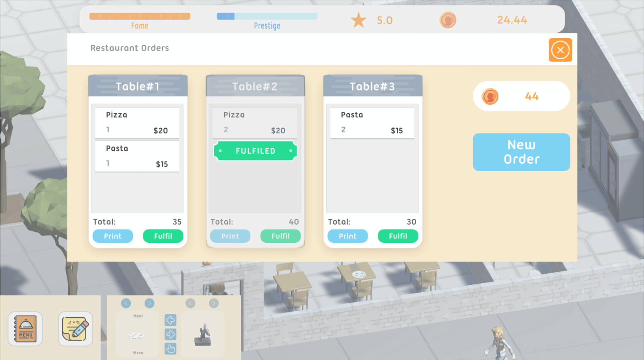This screenshot has width=644, height=360.
Task: Click the Prestige progress bar
Action: (267, 16)
